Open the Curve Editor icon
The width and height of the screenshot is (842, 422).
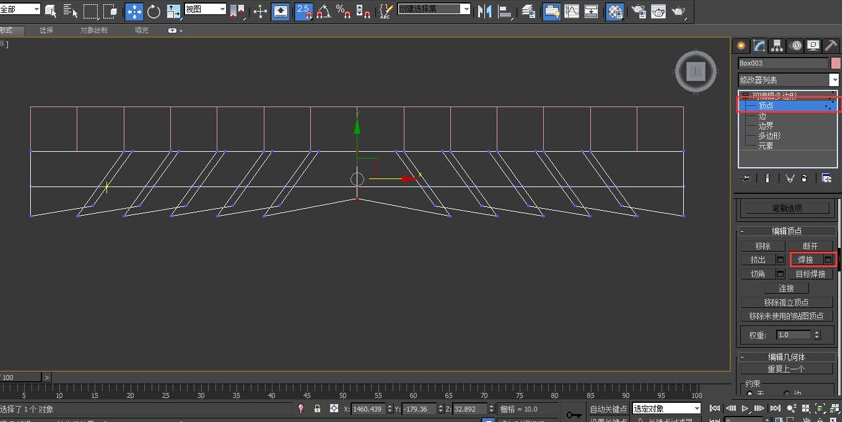click(x=571, y=11)
